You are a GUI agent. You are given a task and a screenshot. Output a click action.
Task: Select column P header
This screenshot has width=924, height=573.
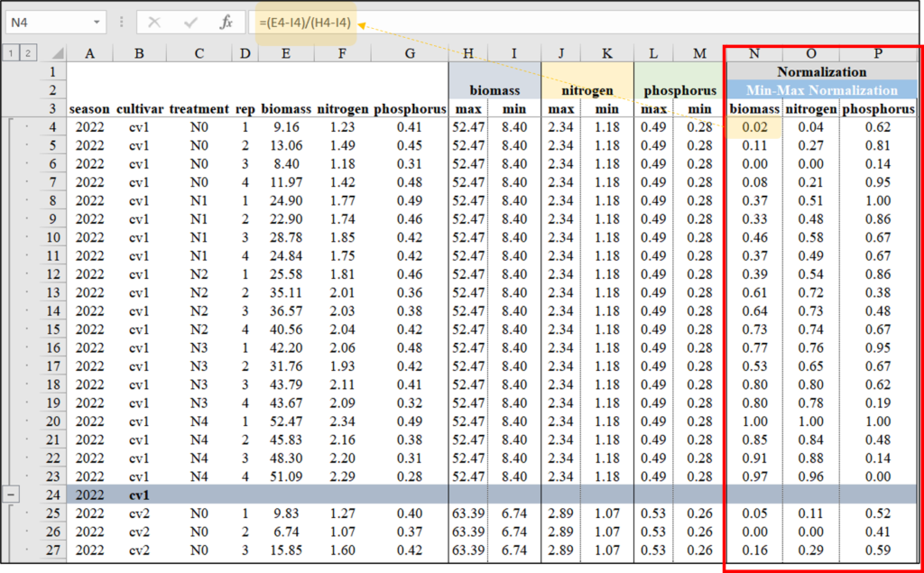(x=878, y=53)
